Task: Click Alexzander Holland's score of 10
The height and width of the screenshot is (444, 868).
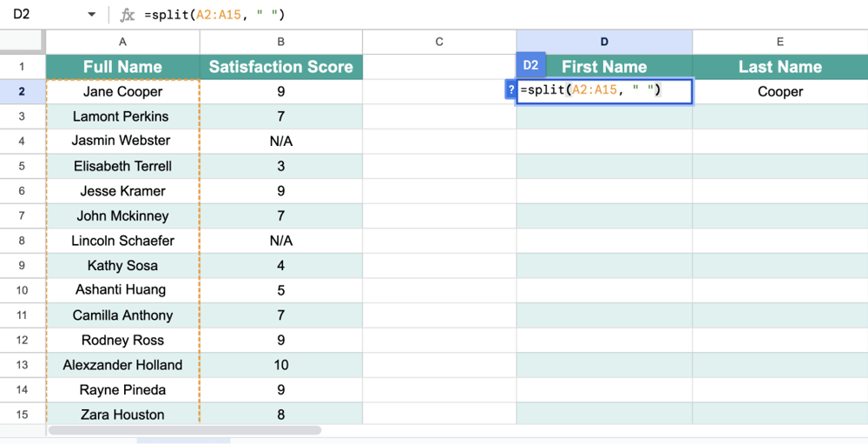Action: point(280,365)
